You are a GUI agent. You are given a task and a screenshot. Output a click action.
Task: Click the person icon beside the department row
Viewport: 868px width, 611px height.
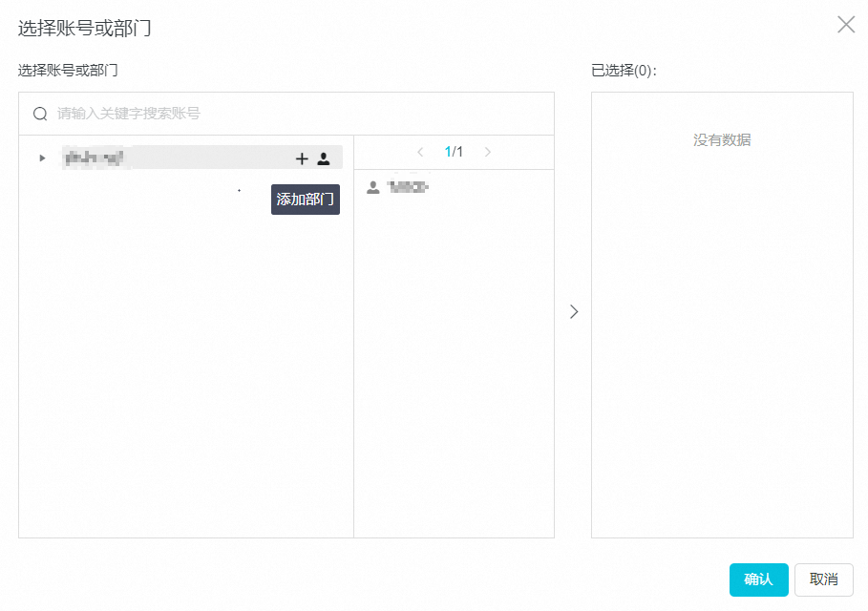[324, 158]
